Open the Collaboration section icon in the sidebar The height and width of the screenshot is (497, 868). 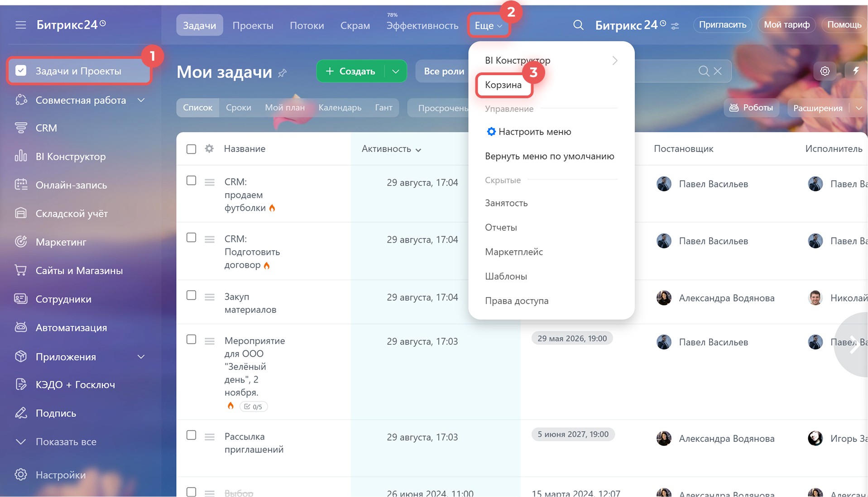[21, 100]
